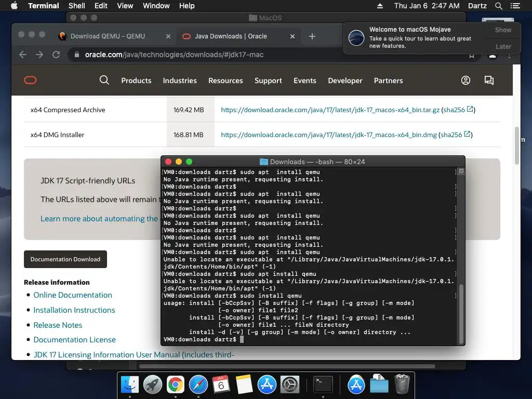Image resolution: width=532 pixels, height=399 pixels.
Task: Click the Terminal window title Downloads
Action: click(x=312, y=162)
